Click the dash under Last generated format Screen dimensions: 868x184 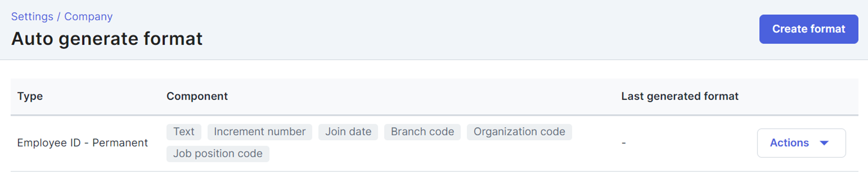point(624,143)
